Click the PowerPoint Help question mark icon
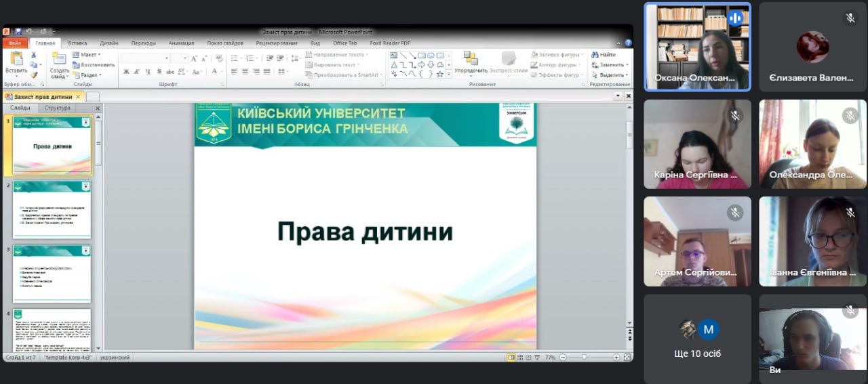This screenshot has width=868, height=384. [629, 43]
